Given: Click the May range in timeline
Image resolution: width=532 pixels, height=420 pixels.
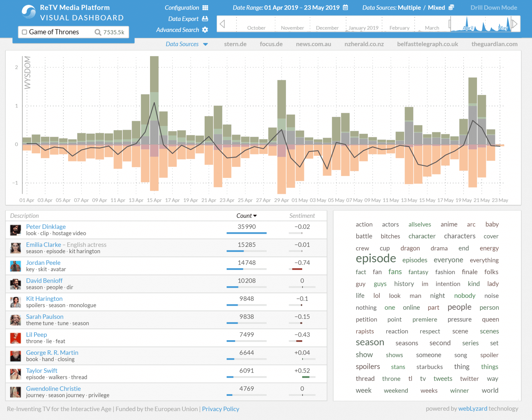Looking at the screenshot, I should (x=503, y=28).
